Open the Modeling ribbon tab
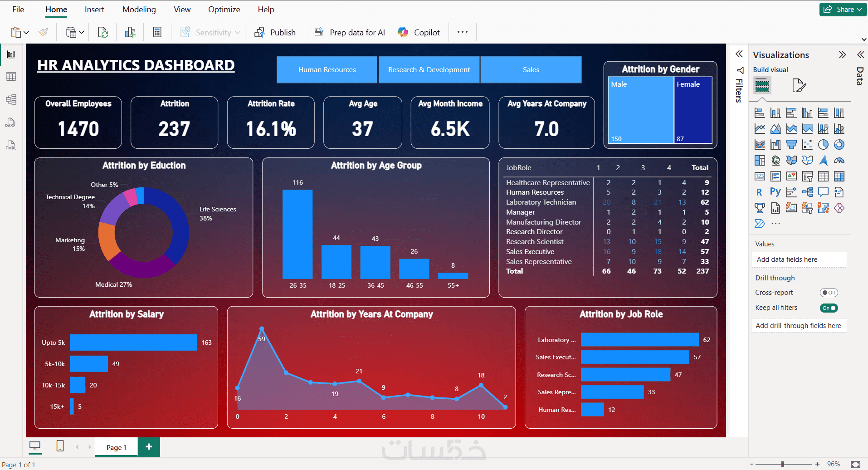 (139, 10)
